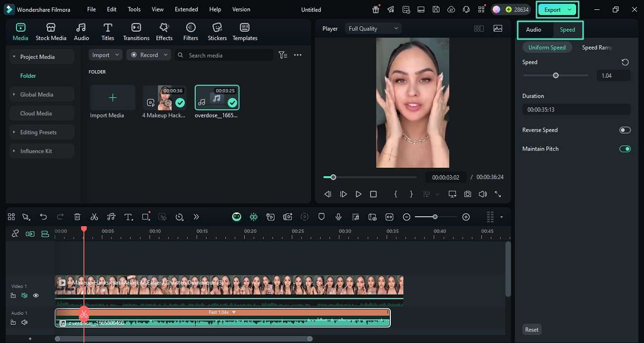This screenshot has height=343, width=644.
Task: Split clip with the scissors tool
Action: tap(94, 217)
